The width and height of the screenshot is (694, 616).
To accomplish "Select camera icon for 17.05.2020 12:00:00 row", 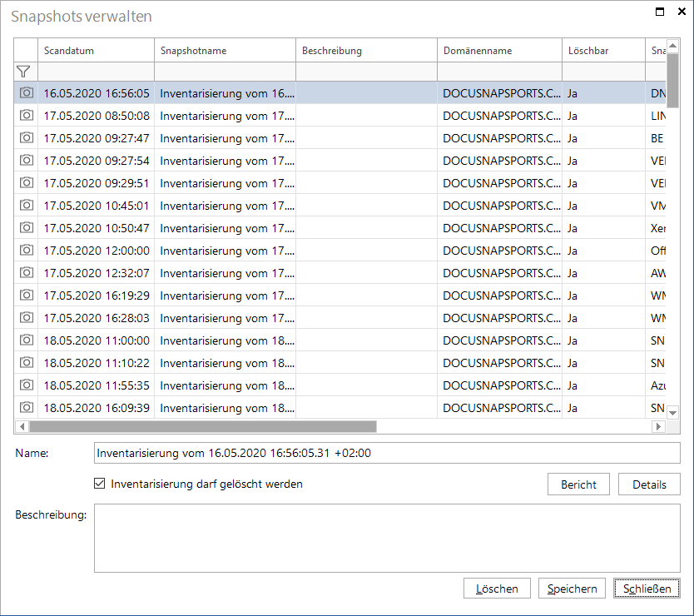I will coord(26,251).
